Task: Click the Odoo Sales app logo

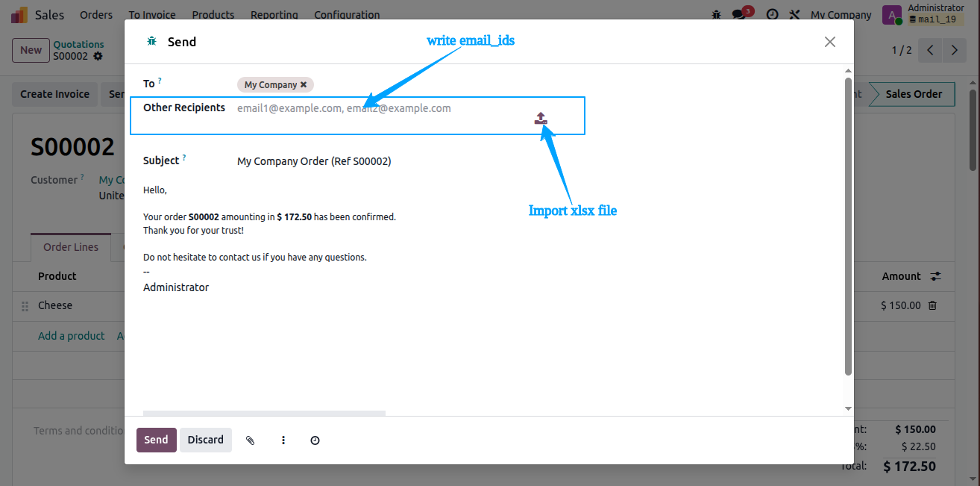Action: pyautogui.click(x=19, y=15)
